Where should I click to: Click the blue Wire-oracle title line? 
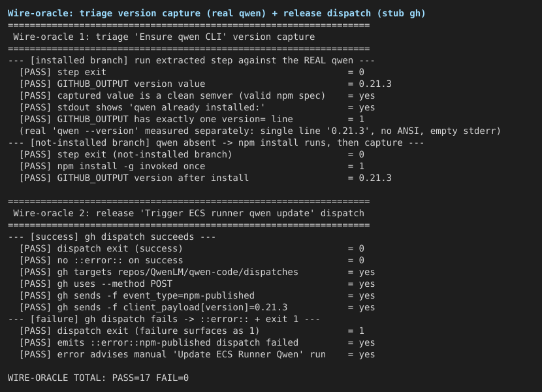pyautogui.click(x=216, y=14)
